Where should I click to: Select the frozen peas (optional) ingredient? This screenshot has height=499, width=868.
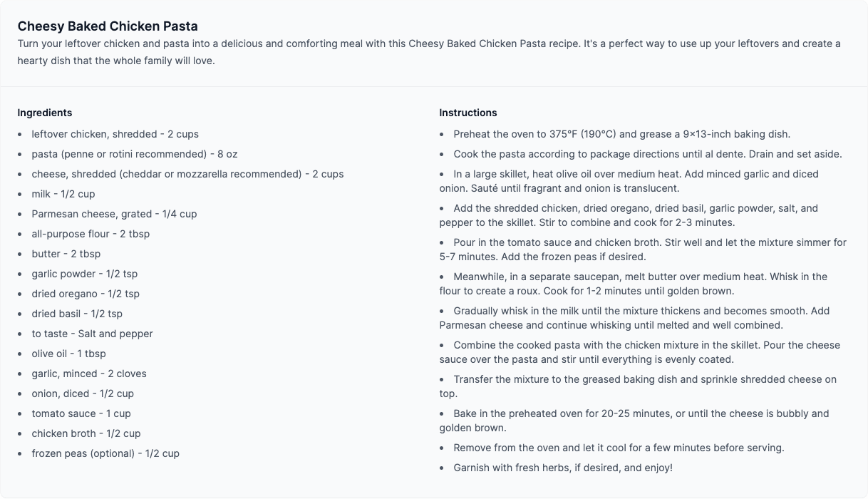(x=105, y=453)
